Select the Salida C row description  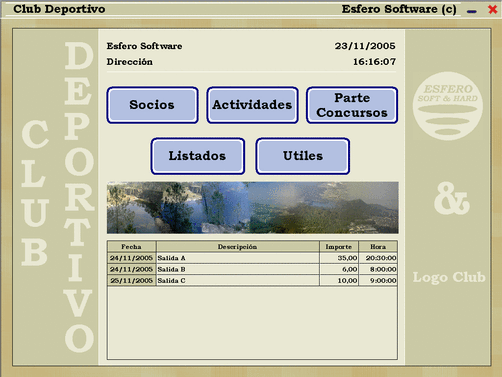click(238, 281)
